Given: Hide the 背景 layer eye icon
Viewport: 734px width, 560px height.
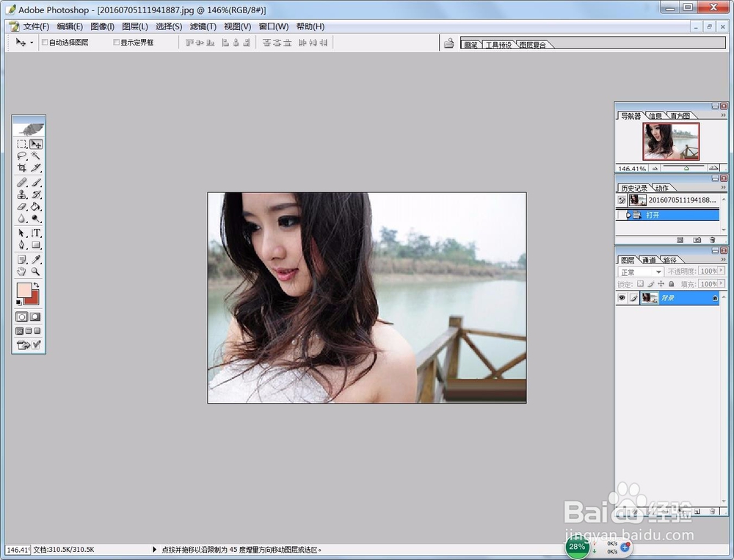Looking at the screenshot, I should coord(622,298).
